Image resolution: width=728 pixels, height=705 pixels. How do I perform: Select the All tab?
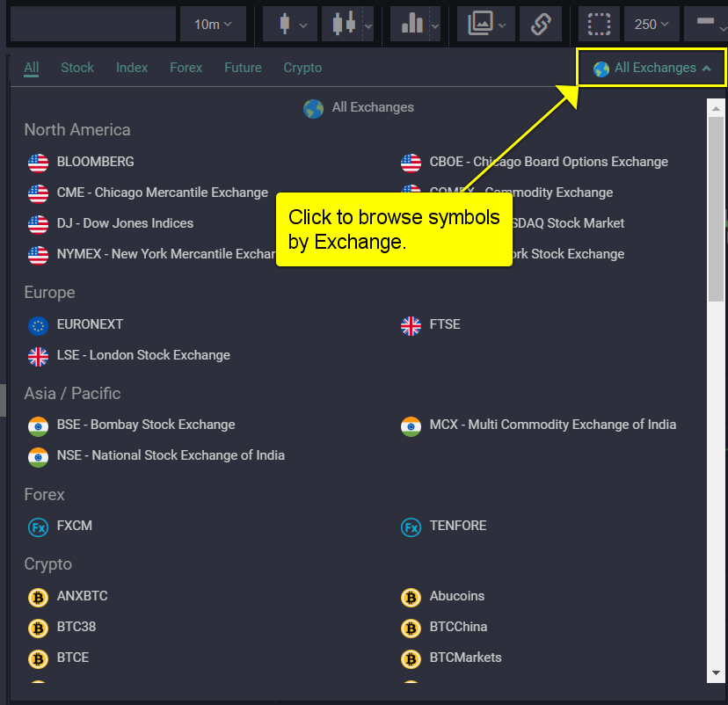(32, 68)
